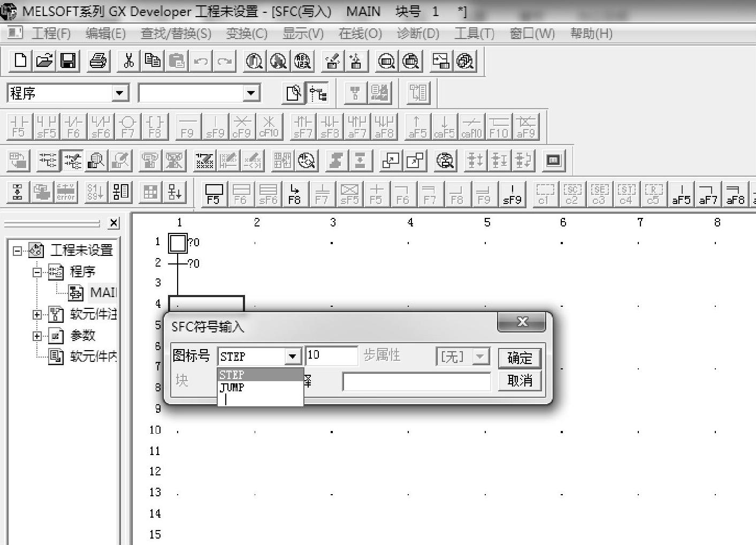Copy using the copy icon in toolbar
This screenshot has width=756, height=545.
pyautogui.click(x=152, y=60)
